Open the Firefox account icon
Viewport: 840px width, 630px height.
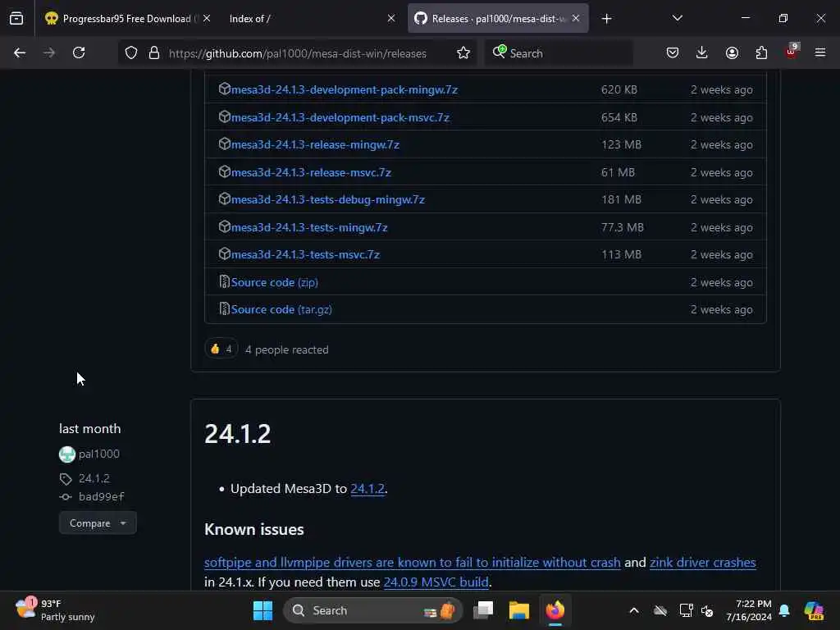coord(732,53)
